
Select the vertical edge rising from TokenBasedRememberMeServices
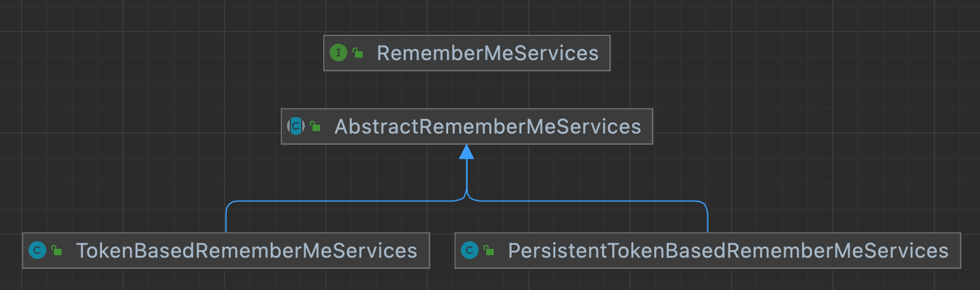coord(226,218)
